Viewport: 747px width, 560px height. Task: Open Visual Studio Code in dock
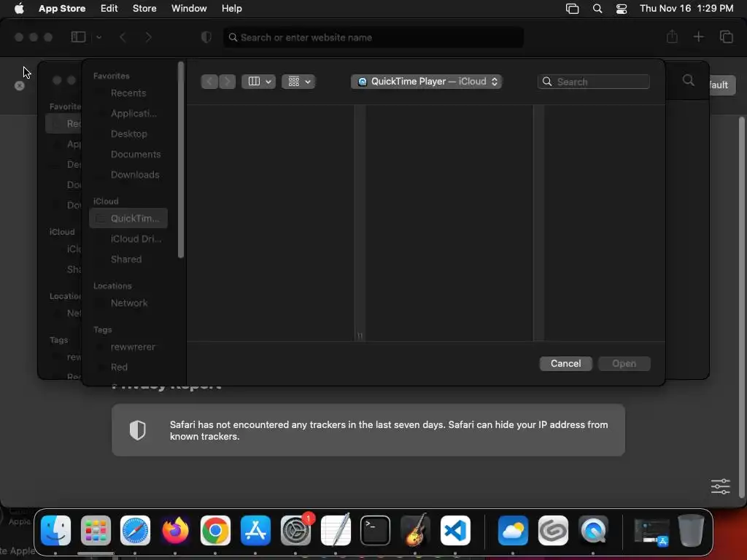tap(455, 530)
